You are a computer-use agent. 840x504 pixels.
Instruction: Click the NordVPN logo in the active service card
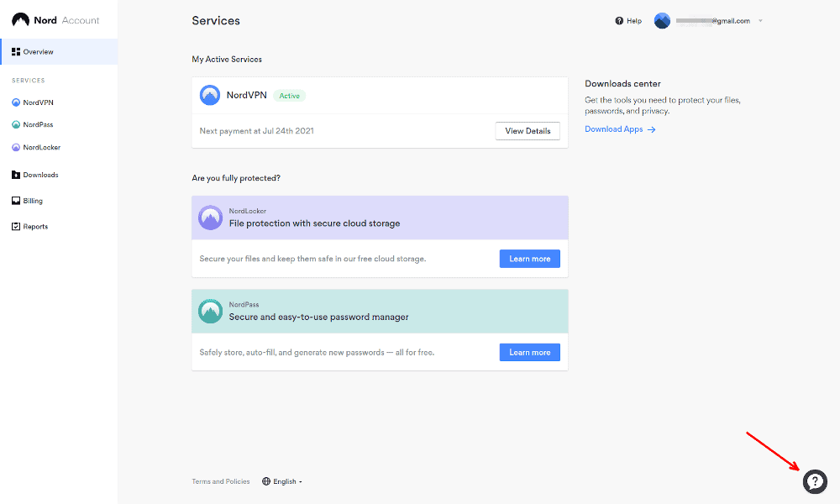(x=210, y=95)
